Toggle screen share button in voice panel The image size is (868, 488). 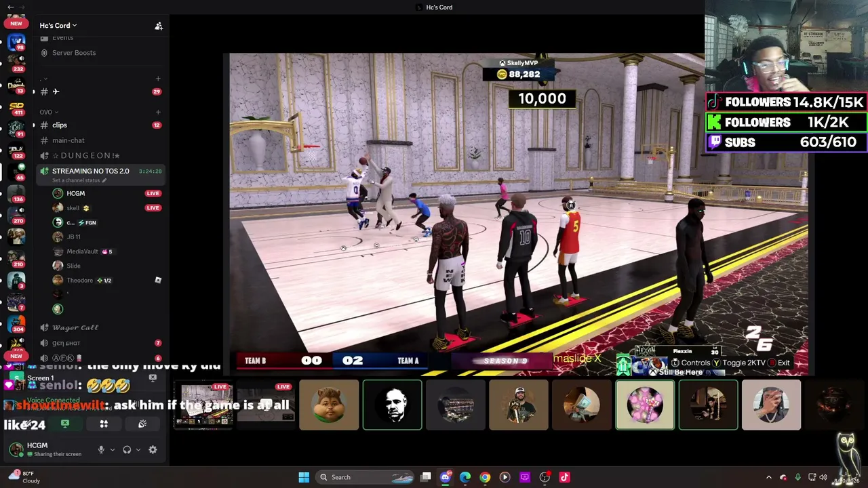tap(65, 424)
